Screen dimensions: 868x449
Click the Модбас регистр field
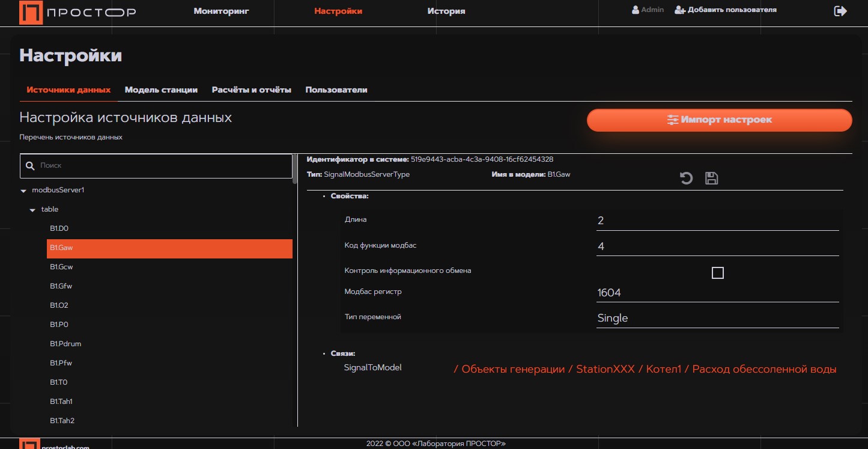point(717,293)
